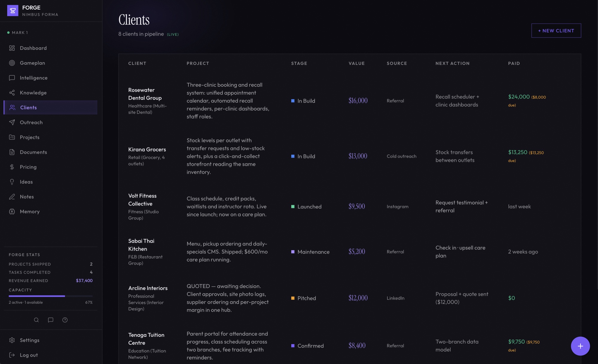Open the help question-mark icon
The width and height of the screenshot is (598, 364).
pos(65,320)
